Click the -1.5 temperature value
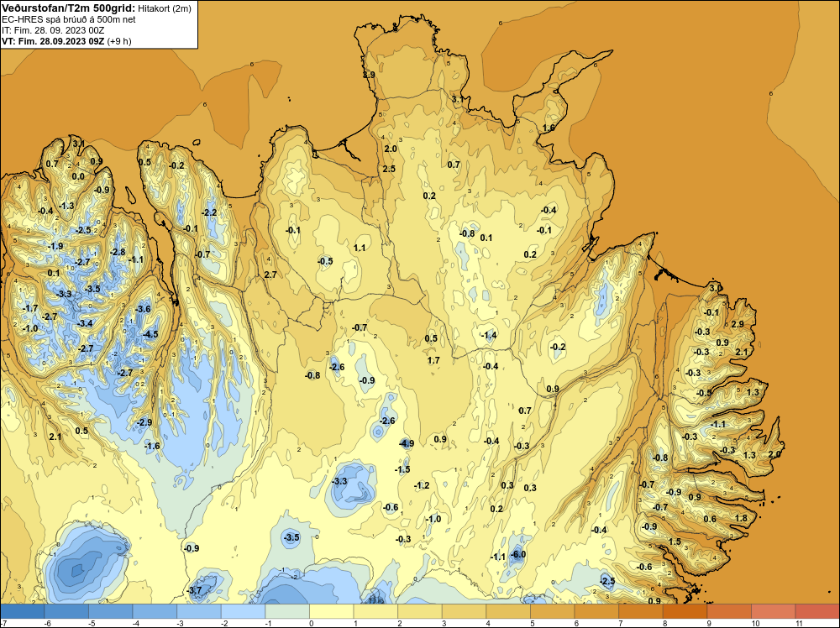This screenshot has width=840, height=628. [402, 469]
